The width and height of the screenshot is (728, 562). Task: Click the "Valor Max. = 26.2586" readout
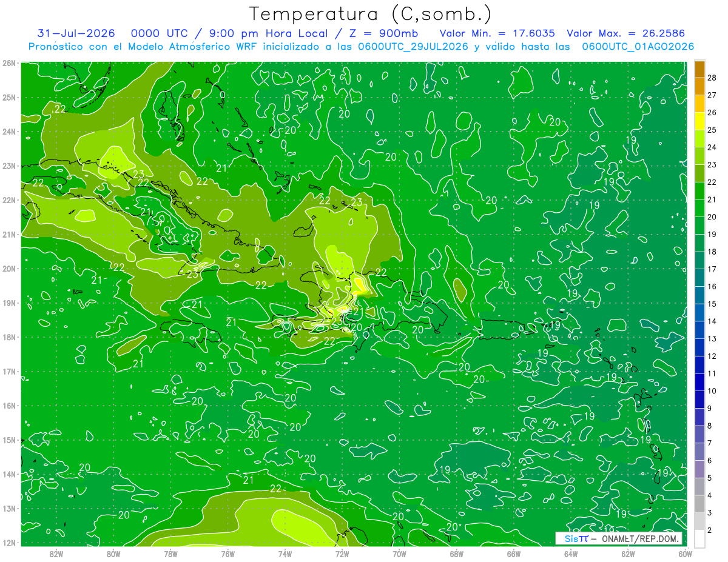pos(626,33)
